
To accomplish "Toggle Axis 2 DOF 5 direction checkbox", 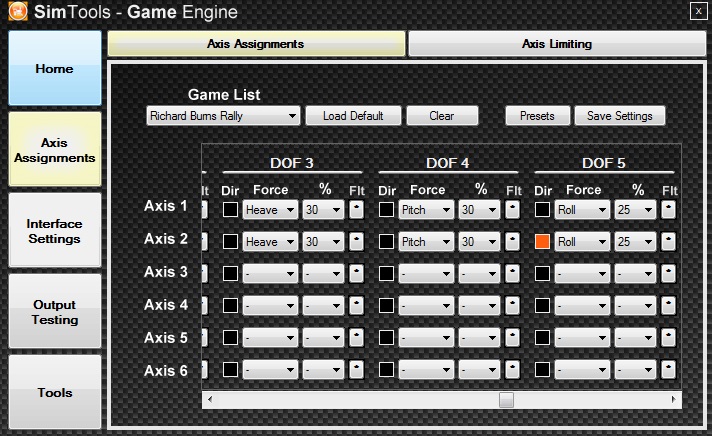I will point(543,241).
